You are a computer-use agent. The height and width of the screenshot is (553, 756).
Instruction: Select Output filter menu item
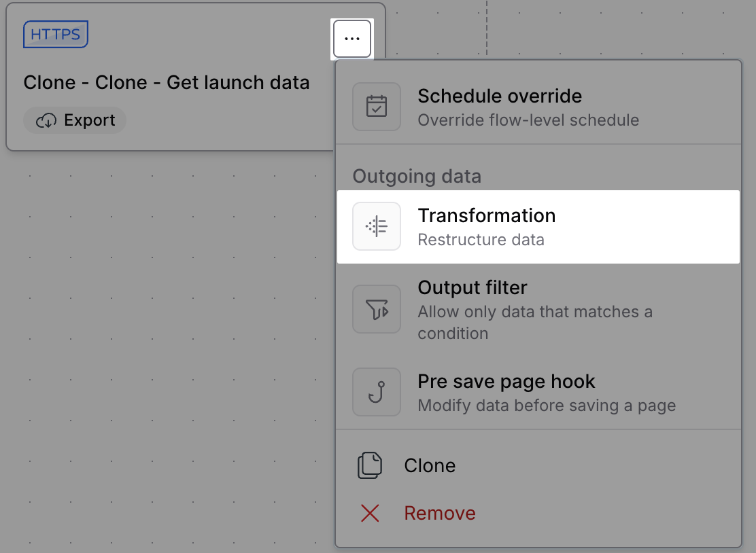pos(538,310)
